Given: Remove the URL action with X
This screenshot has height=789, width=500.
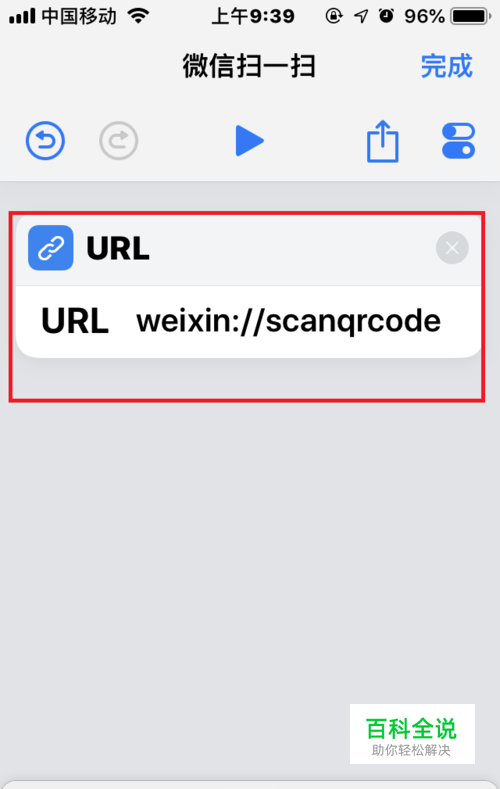Looking at the screenshot, I should point(452,248).
